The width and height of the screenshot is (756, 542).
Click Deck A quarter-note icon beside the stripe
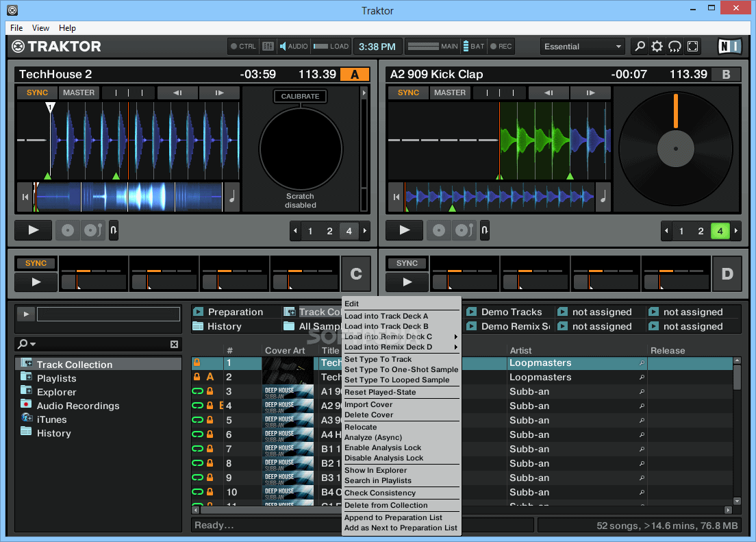[x=232, y=197]
